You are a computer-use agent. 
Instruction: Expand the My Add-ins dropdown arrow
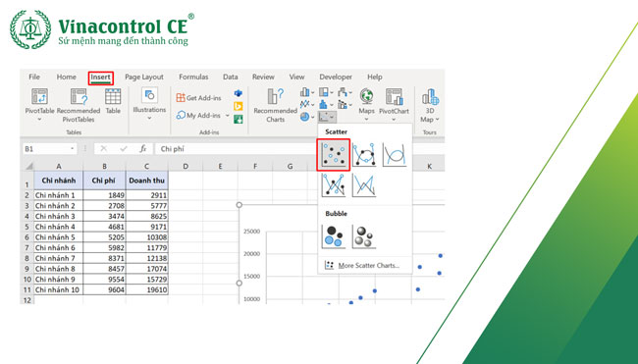(227, 116)
